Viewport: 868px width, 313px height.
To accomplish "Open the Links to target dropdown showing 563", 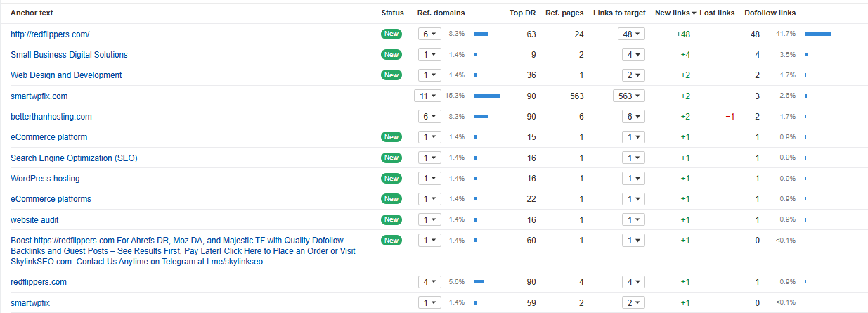I will (628, 96).
